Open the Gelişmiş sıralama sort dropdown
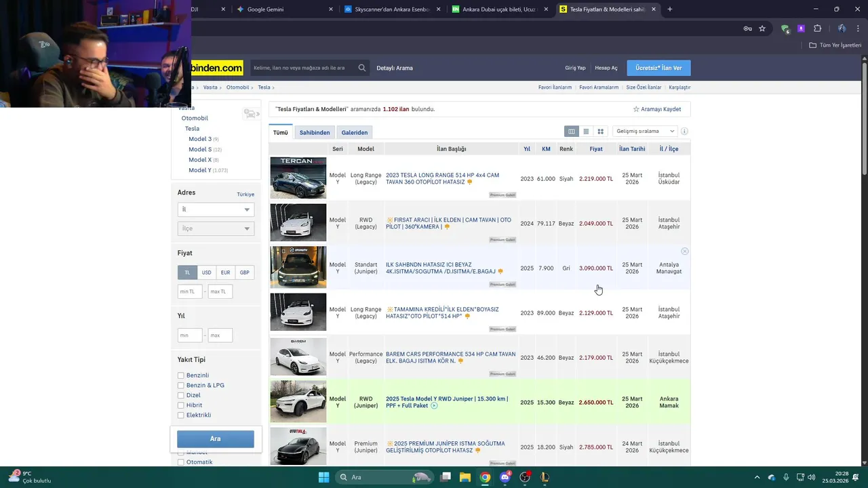868x488 pixels. [x=644, y=131]
